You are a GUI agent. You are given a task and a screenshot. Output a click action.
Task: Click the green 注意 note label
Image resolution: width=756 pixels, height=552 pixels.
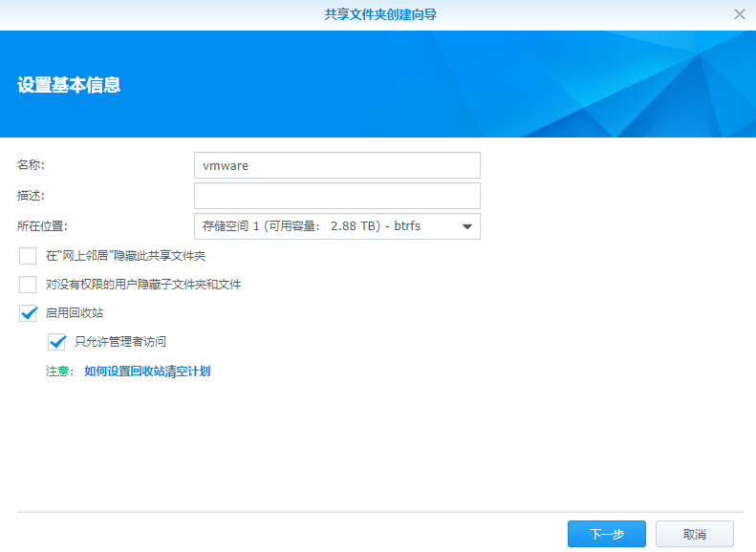[60, 372]
